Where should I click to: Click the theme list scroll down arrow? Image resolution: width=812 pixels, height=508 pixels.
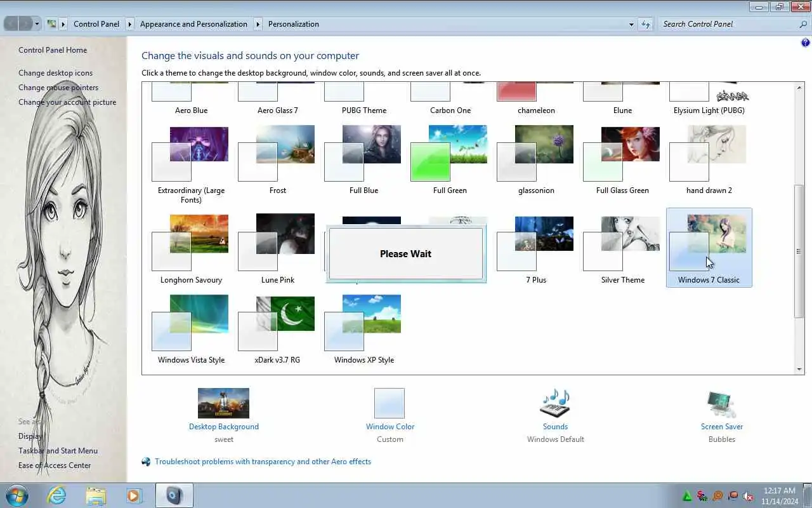pyautogui.click(x=799, y=369)
